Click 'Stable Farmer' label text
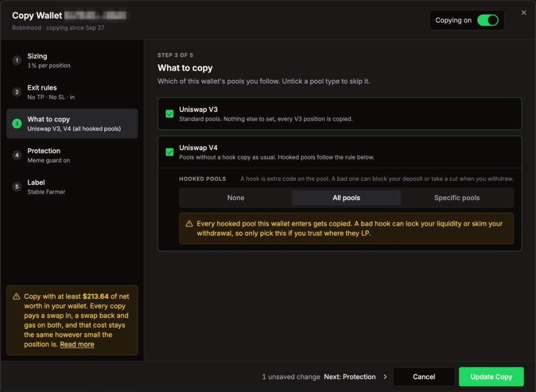The image size is (536, 392). (46, 192)
